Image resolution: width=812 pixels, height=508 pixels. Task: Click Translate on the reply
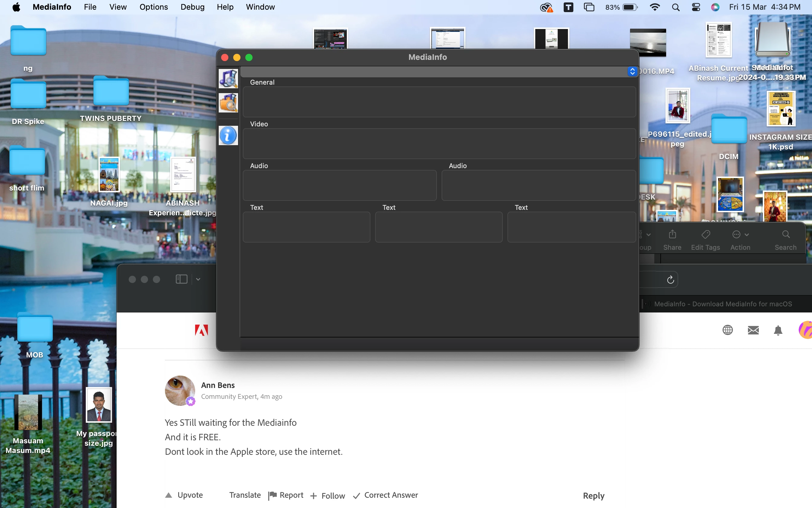coord(245,495)
